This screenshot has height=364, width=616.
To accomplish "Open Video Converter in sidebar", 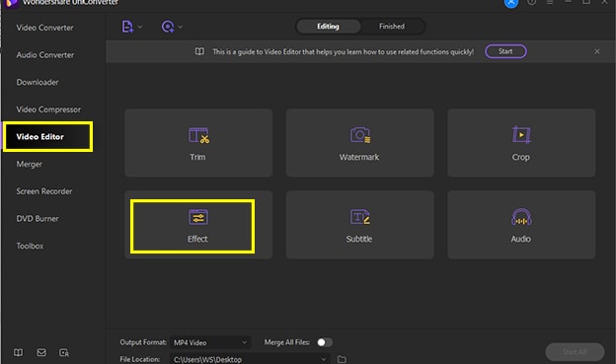I will click(x=44, y=28).
